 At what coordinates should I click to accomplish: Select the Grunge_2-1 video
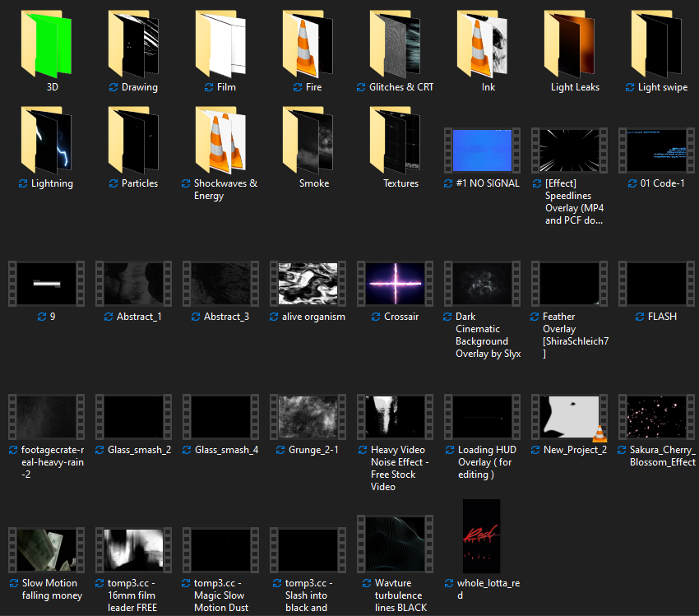coord(308,417)
